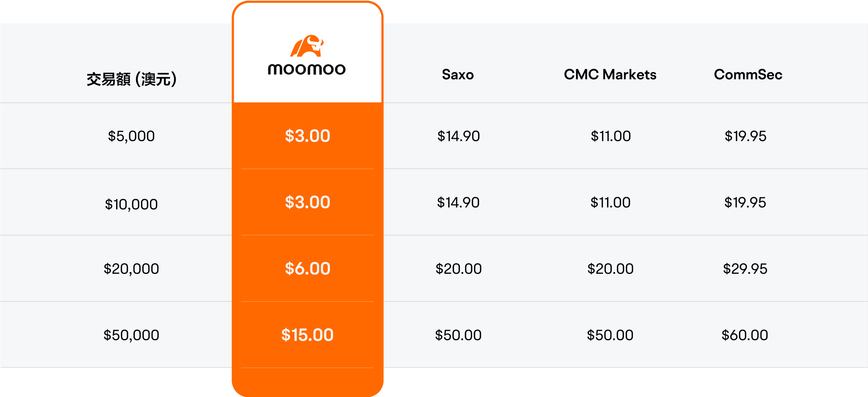The width and height of the screenshot is (868, 397).
Task: Select the Saxo column header
Action: click(x=457, y=75)
